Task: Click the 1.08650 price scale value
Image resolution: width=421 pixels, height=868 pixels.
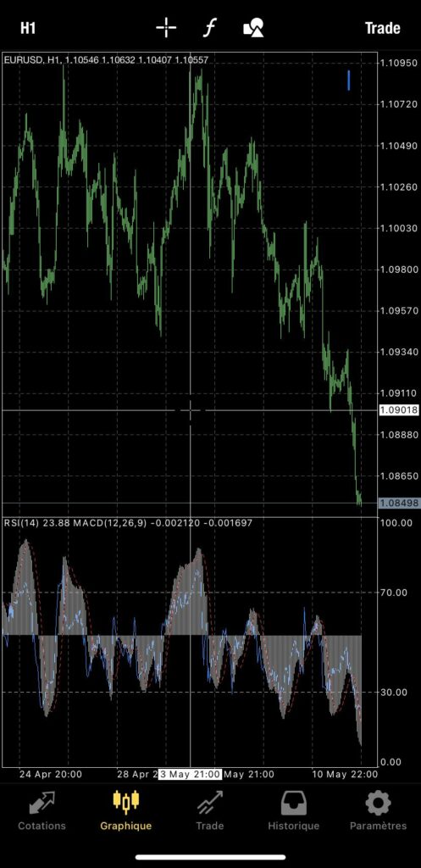Action: point(399,476)
